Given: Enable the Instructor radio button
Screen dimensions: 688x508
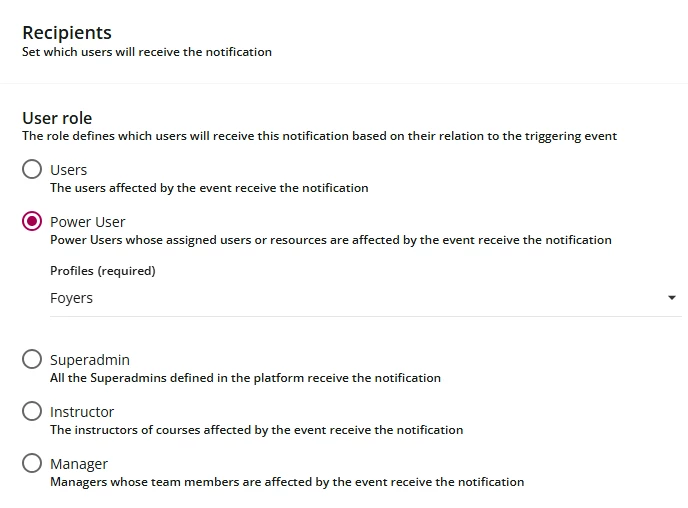Looking at the screenshot, I should (32, 411).
